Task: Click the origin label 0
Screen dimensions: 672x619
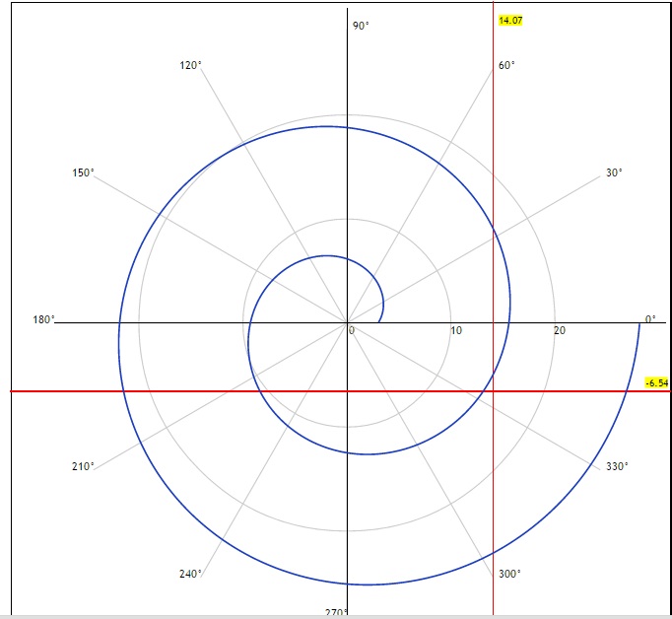Action: tap(352, 330)
